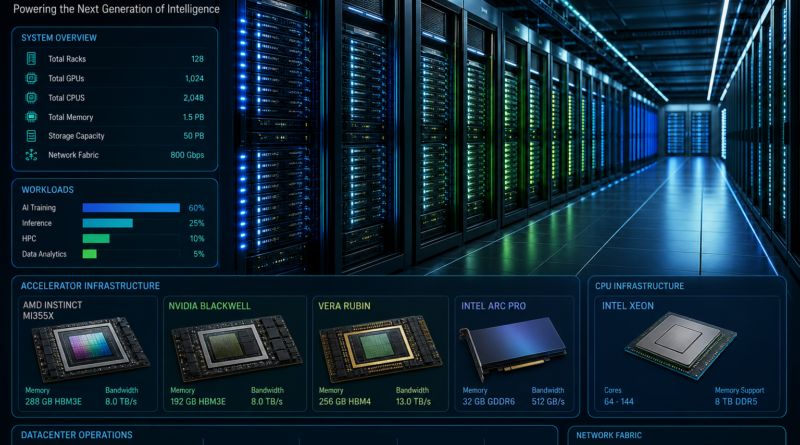This screenshot has height=445, width=800.
Task: Click the INTEL ARC PRO card title
Action: pyautogui.click(x=493, y=306)
